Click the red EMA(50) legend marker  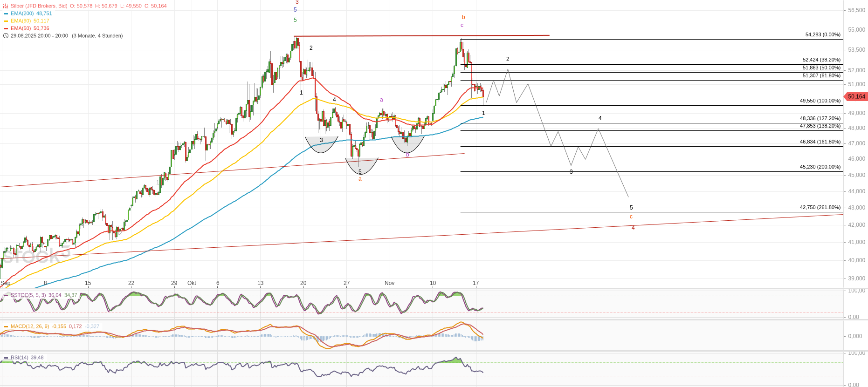point(6,28)
